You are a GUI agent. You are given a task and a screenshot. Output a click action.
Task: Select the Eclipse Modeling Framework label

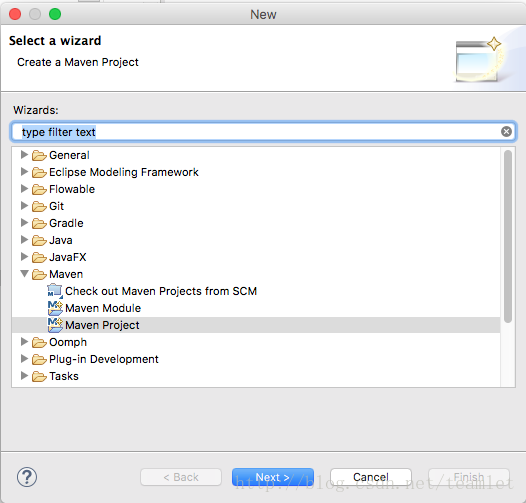[x=124, y=172]
